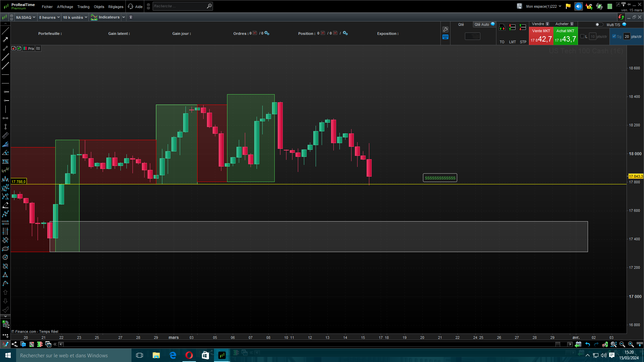Image resolution: width=644 pixels, height=362 pixels.
Task: Toggle the Multi T/S switch
Action: [x=599, y=24]
